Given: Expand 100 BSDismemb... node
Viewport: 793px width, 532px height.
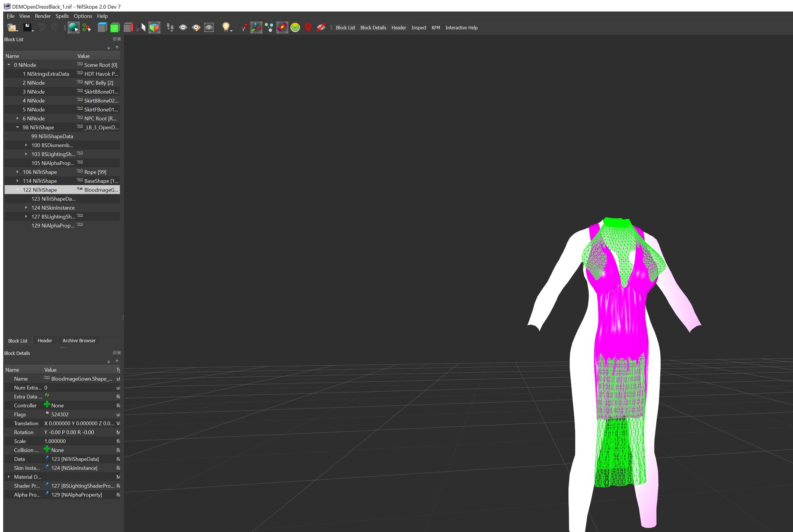Looking at the screenshot, I should tap(26, 145).
